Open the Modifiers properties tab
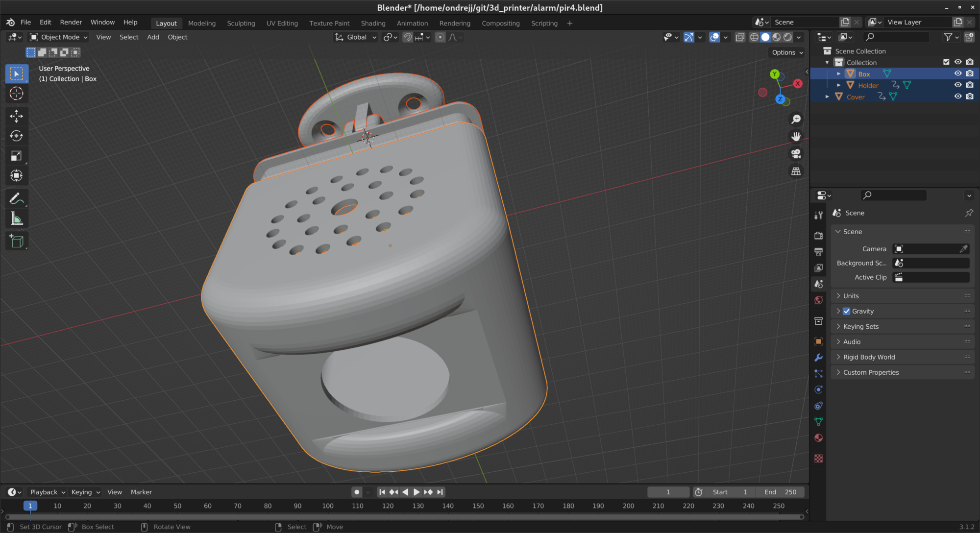980x533 pixels. click(818, 358)
